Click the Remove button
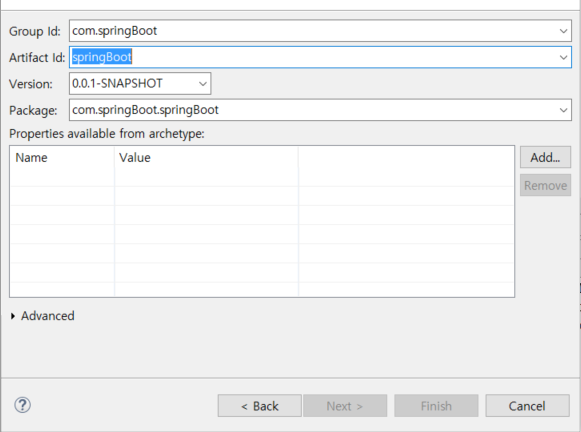Viewport: 581px width, 432px height. click(545, 185)
